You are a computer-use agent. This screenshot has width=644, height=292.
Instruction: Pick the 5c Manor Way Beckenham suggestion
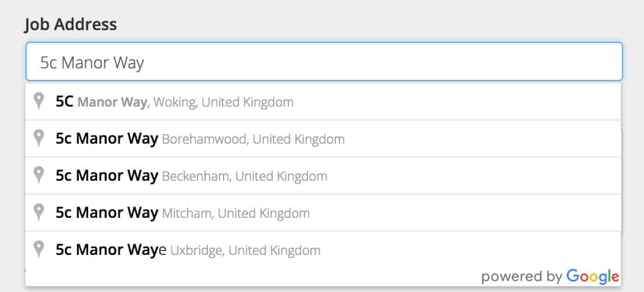pos(323,176)
